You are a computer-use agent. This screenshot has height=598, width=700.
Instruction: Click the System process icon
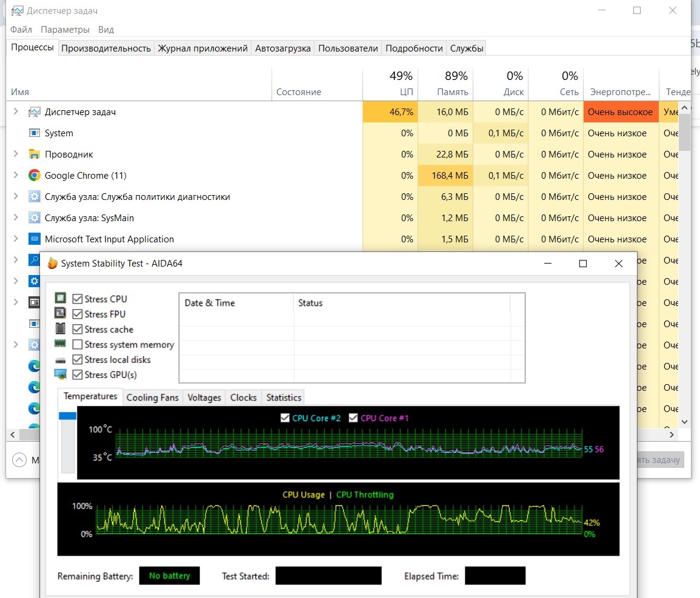(35, 133)
